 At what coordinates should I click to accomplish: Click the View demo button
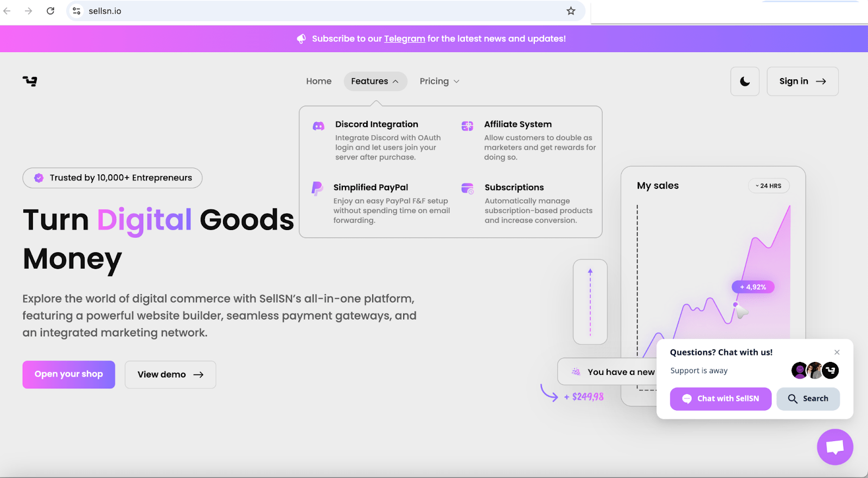[x=170, y=374]
